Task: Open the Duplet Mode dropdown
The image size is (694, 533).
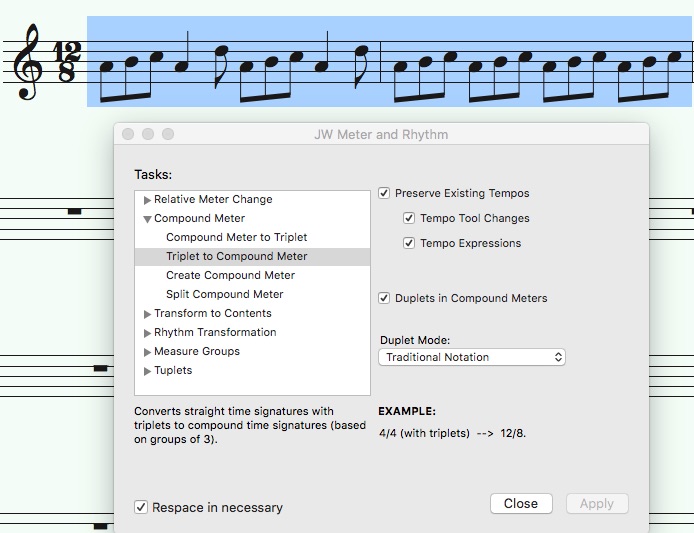Action: (x=472, y=357)
